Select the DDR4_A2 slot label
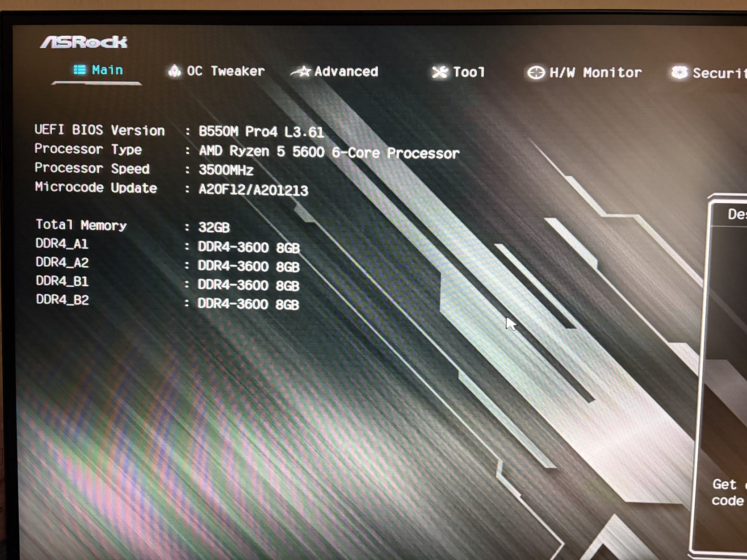The width and height of the screenshot is (747, 560). pos(62,263)
